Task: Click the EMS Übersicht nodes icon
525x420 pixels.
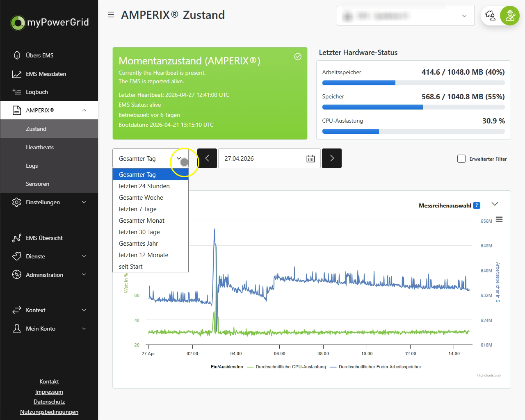Action: click(17, 238)
